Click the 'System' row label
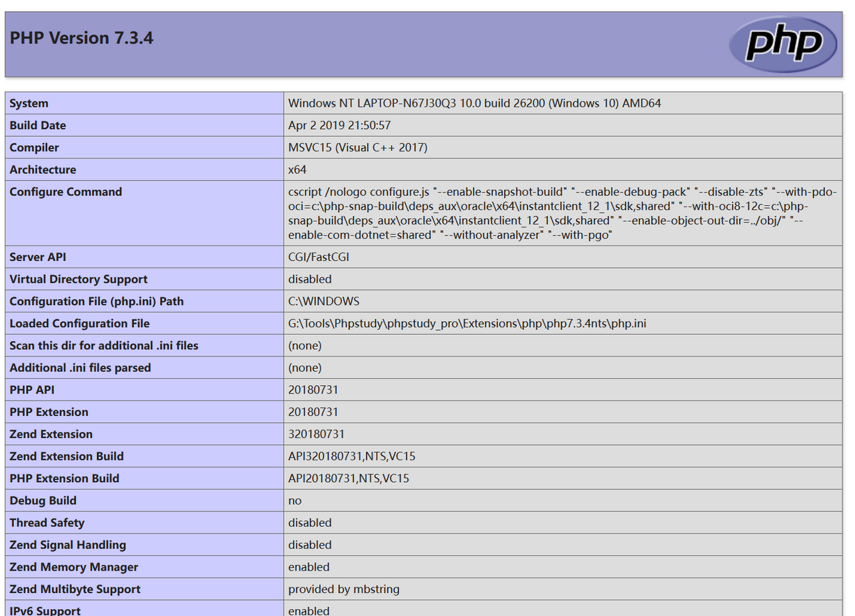 (x=29, y=103)
